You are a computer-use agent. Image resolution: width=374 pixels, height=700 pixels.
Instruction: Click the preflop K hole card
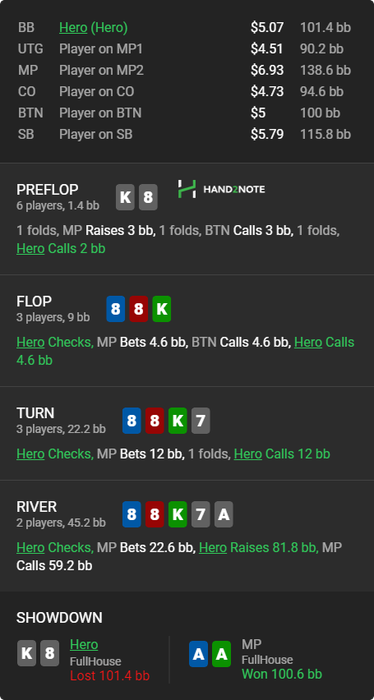(x=125, y=197)
